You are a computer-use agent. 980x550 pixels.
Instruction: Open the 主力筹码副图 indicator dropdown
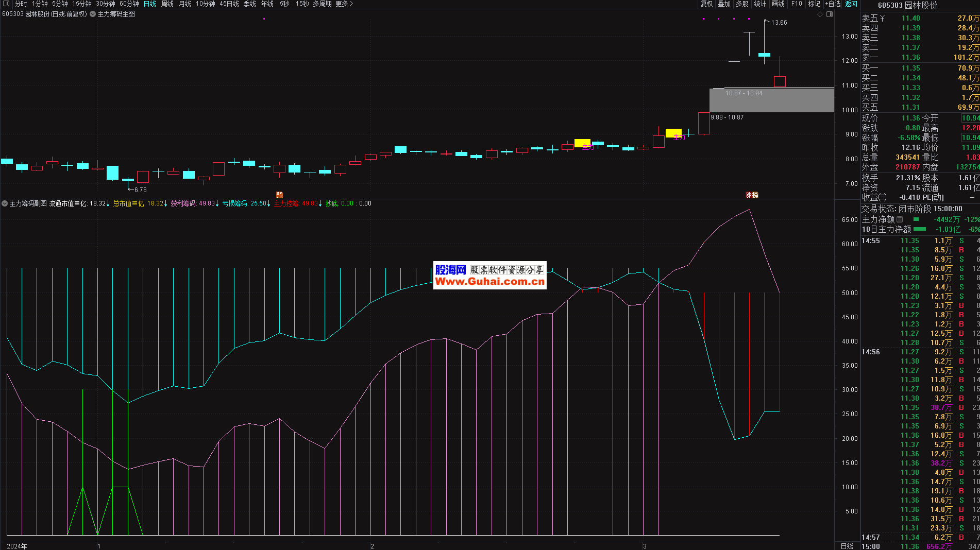pyautogui.click(x=5, y=203)
